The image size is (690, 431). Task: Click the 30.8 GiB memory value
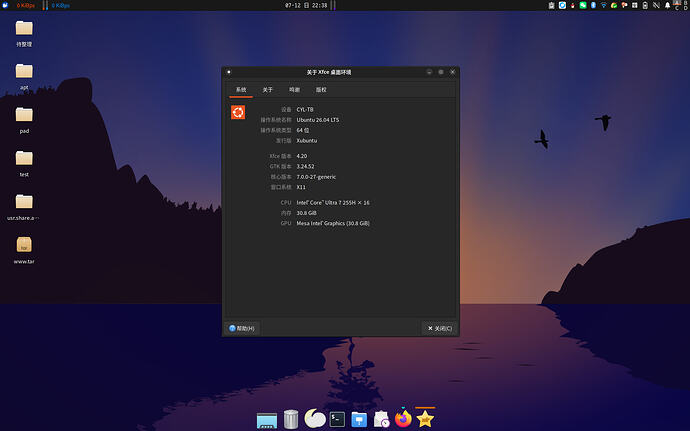tap(306, 213)
